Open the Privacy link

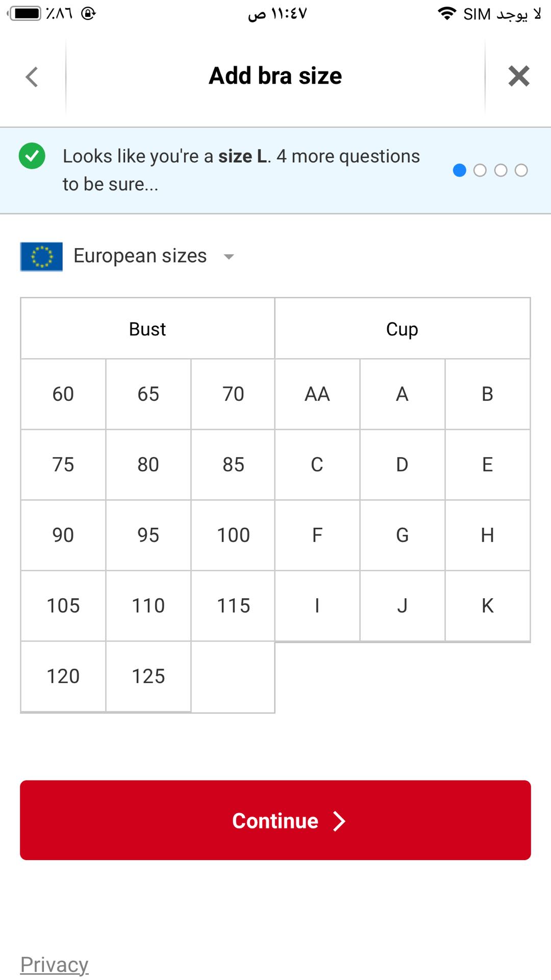(x=55, y=964)
